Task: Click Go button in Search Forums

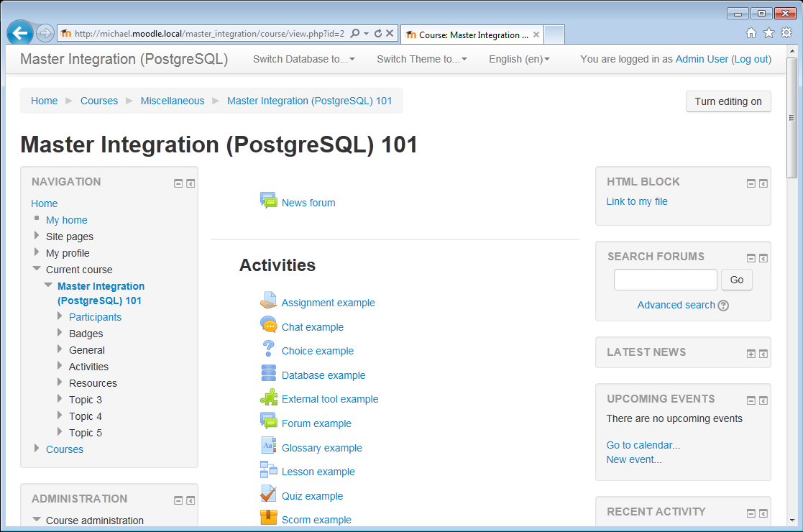Action: click(736, 280)
